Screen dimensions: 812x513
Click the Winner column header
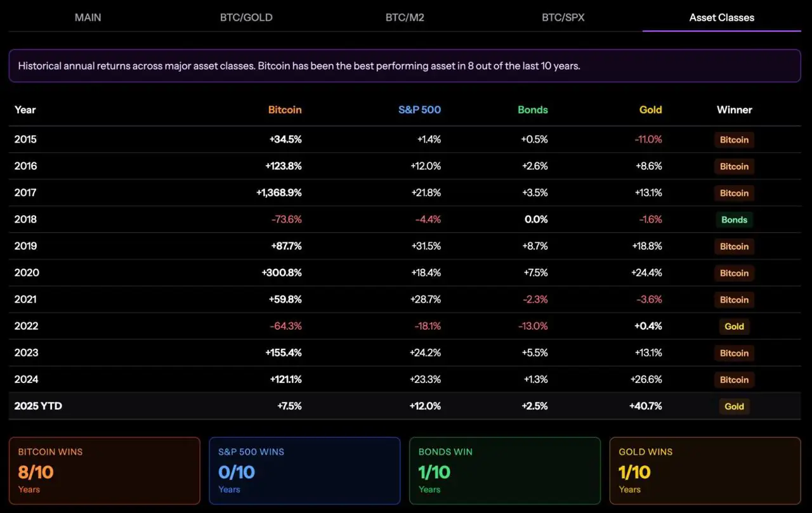735,110
